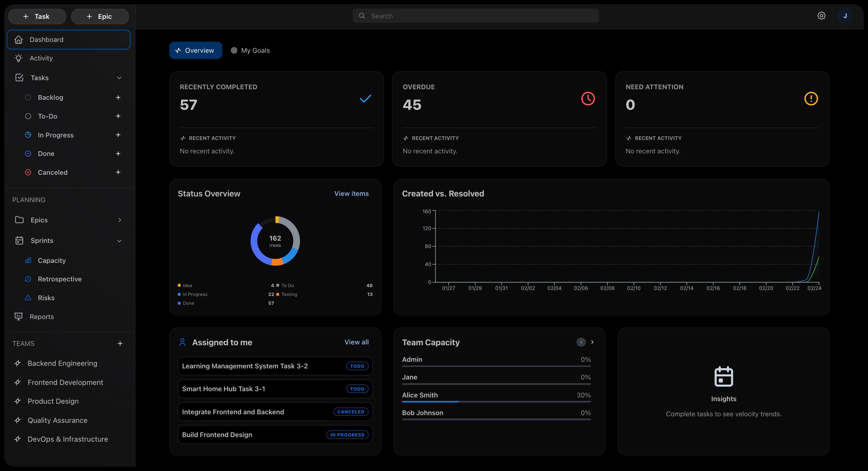Click the plus icon beside Teams
This screenshot has height=471, width=868.
pos(120,344)
